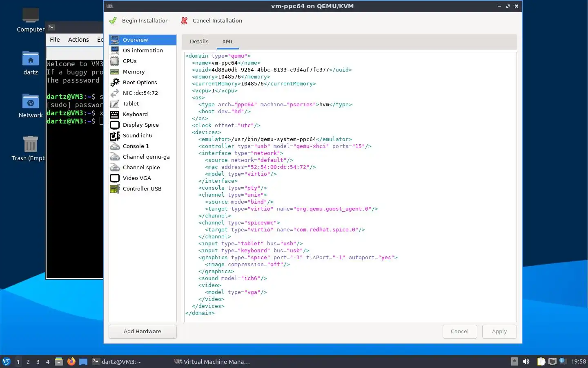The width and height of the screenshot is (588, 368).
Task: Click the mac address XML line
Action: (x=260, y=167)
